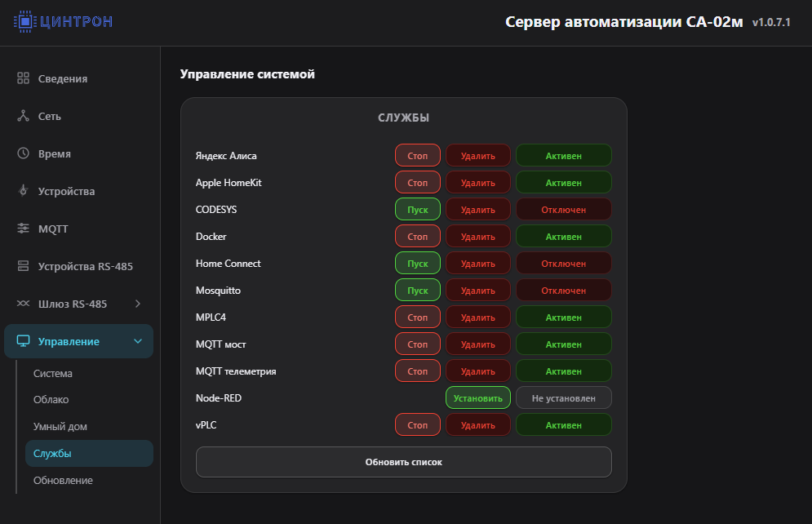This screenshot has height=524, width=812.
Task: Click Обновить список button
Action: [403, 462]
